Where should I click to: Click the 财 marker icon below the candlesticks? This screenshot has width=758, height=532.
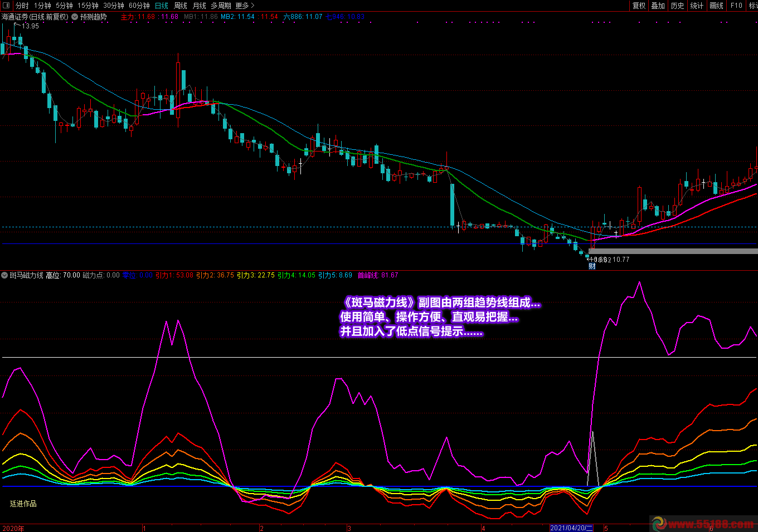click(x=592, y=266)
